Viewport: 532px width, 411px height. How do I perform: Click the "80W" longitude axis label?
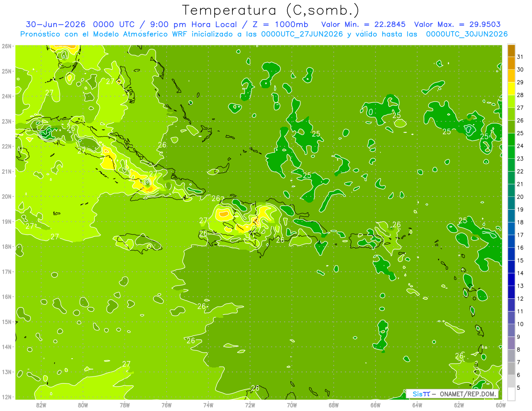pyautogui.click(x=83, y=405)
